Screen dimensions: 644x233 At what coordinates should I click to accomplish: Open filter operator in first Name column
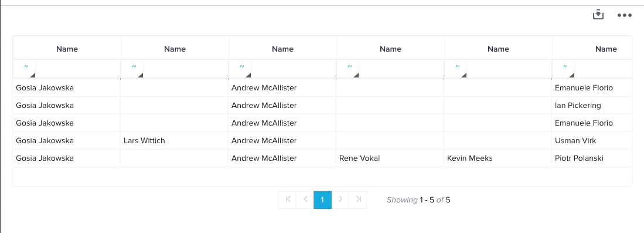[x=25, y=68]
